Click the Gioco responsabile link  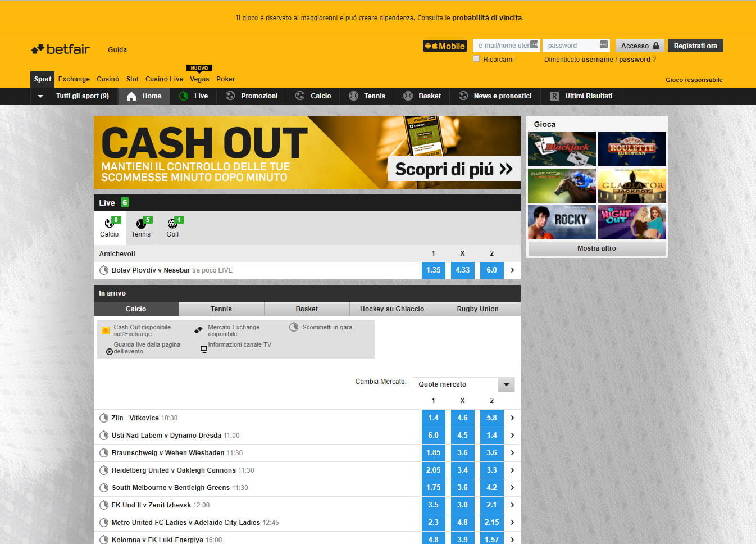click(x=694, y=80)
